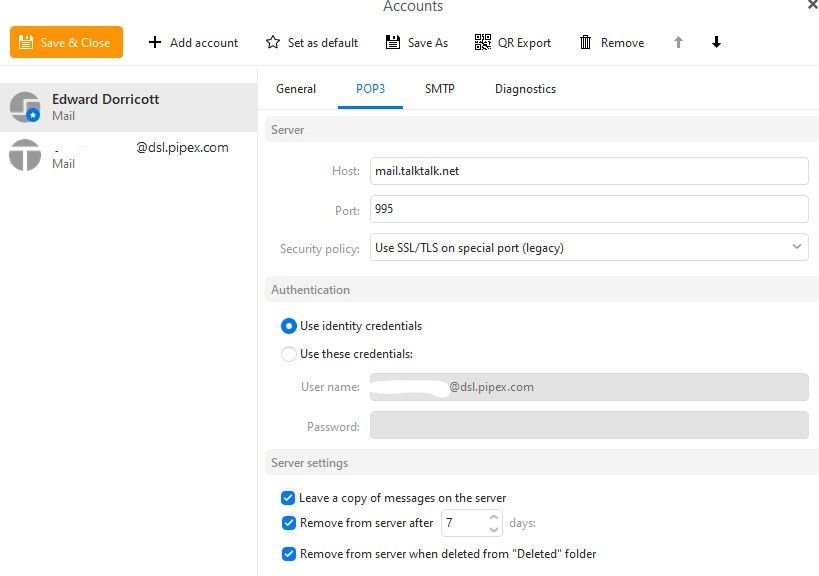Click the Host field mail.talktalk.net

589,171
